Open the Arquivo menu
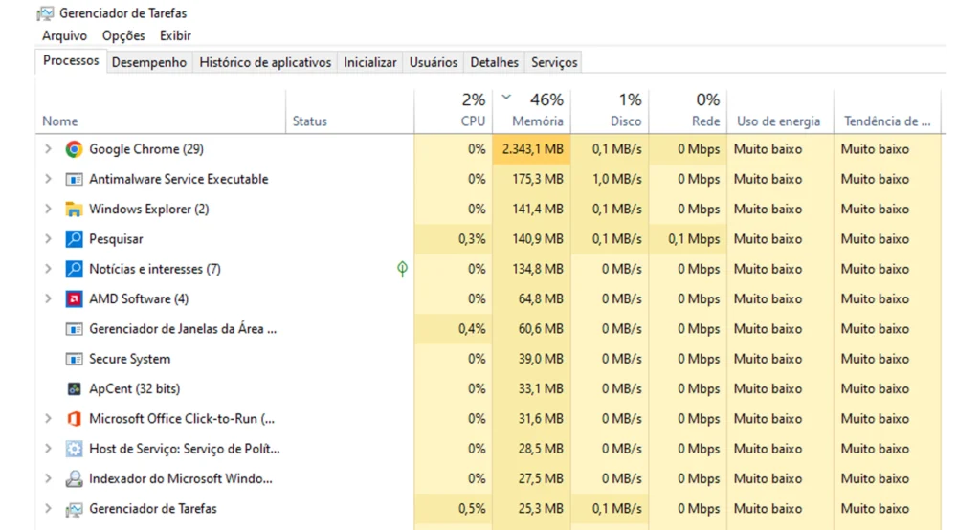 pos(64,35)
